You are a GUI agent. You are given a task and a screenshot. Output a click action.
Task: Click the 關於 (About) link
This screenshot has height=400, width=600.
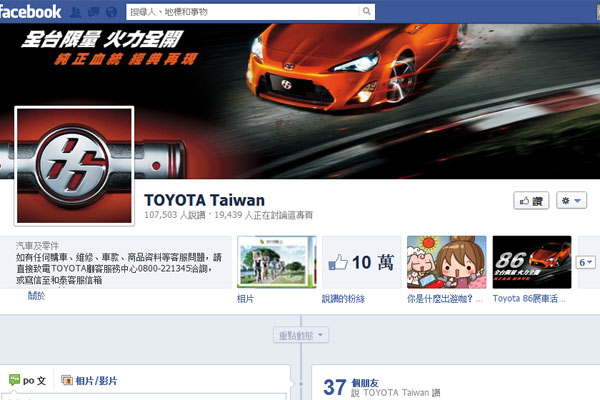click(x=36, y=295)
